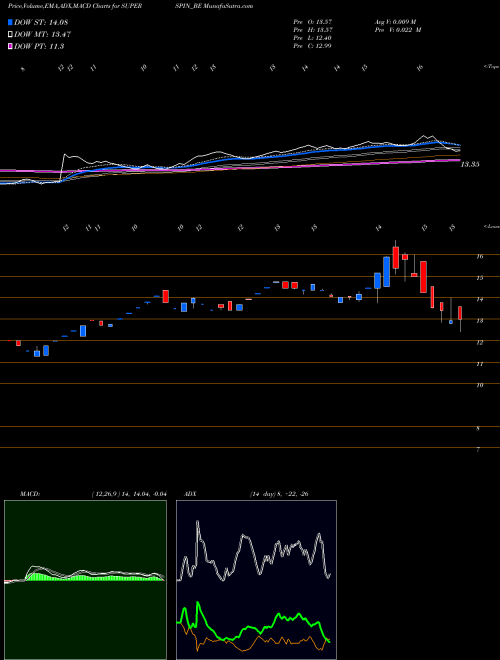The height and width of the screenshot is (660, 500).
Task: Click the price axis label 16
Action: coord(479,256)
